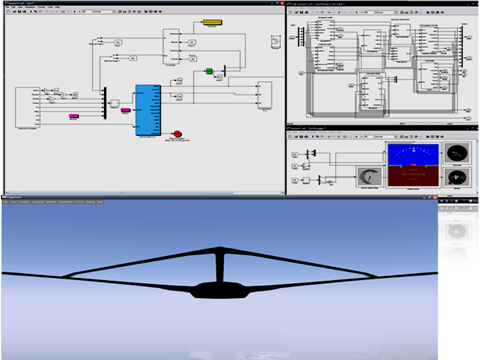Select the green block near the mux bar
Screen dimensions: 480x360
(209, 71)
